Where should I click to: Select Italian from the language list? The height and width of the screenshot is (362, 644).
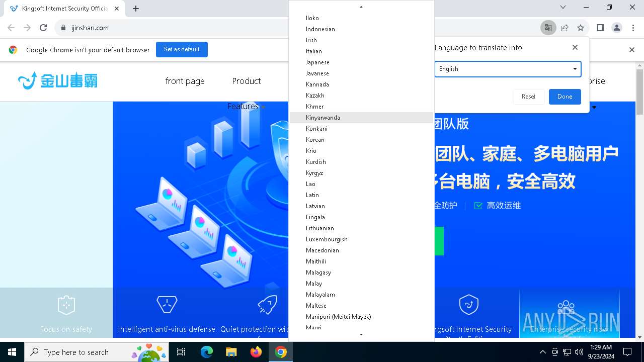(361, 51)
